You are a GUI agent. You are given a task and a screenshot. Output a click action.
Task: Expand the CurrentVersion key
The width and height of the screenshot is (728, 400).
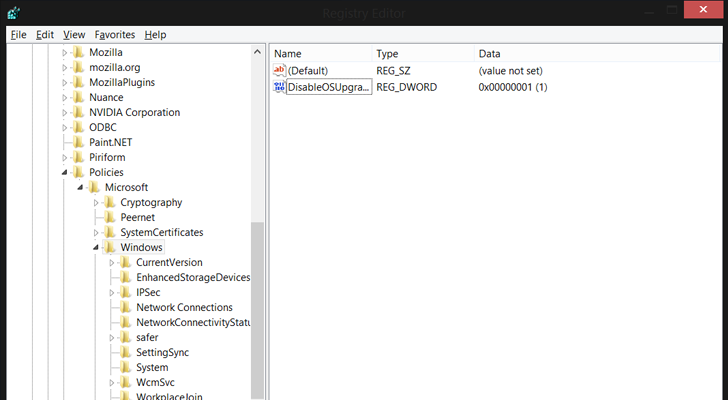(112, 263)
